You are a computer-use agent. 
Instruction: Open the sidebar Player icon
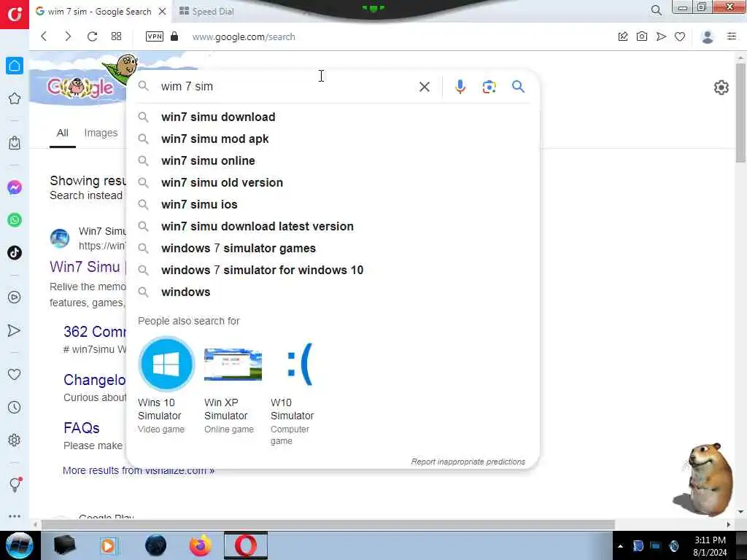point(15,297)
